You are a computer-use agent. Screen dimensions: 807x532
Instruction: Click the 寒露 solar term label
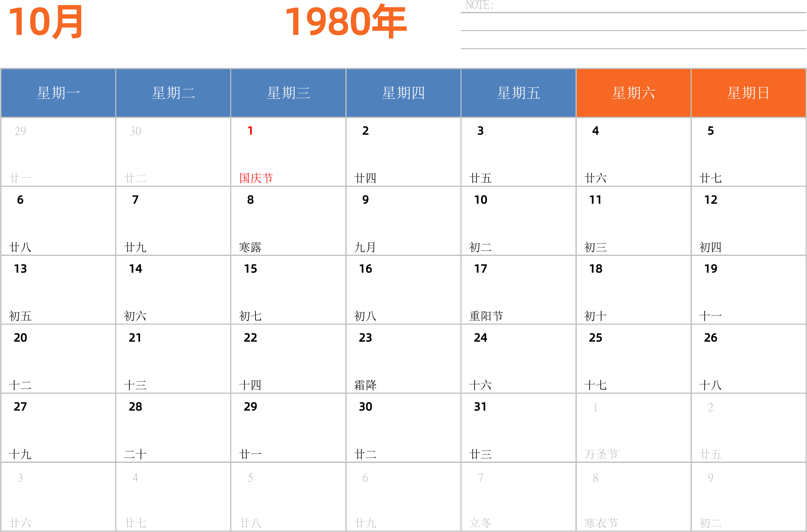(x=250, y=247)
